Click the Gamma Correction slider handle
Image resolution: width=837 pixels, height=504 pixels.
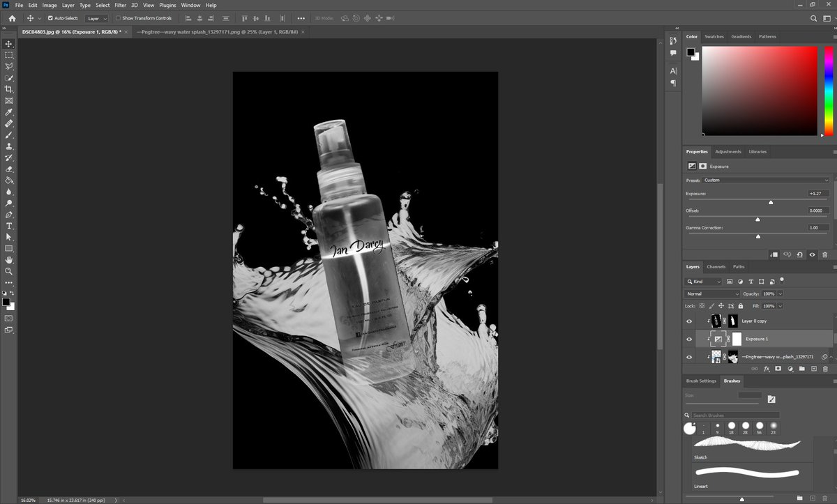(758, 236)
